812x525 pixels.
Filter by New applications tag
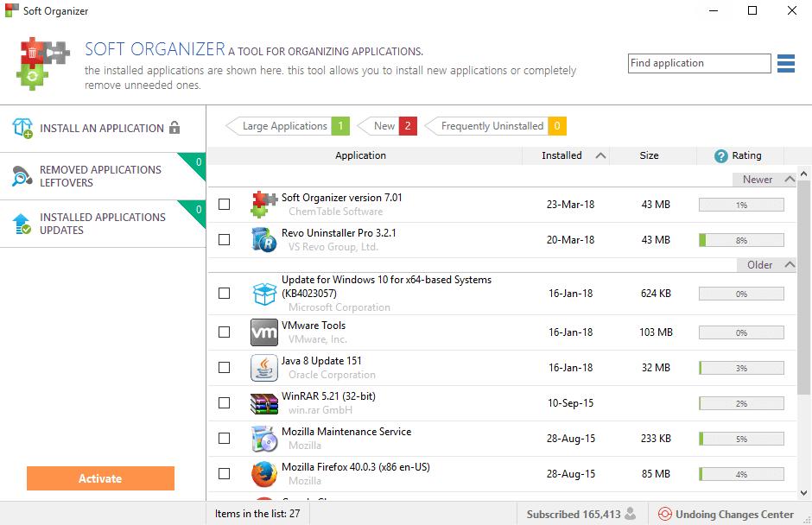pyautogui.click(x=388, y=126)
